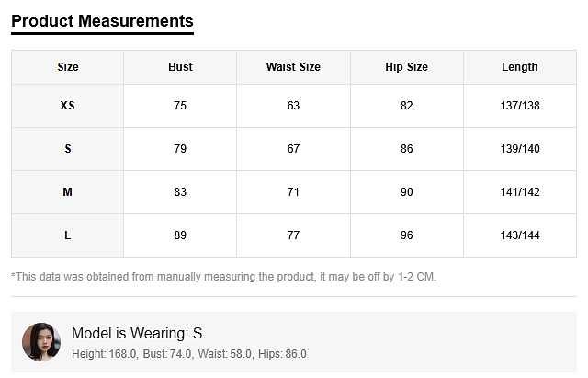Screen dimensions: 588x378
Task: Click the manual measurement disclaimer note
Action: 223,276
